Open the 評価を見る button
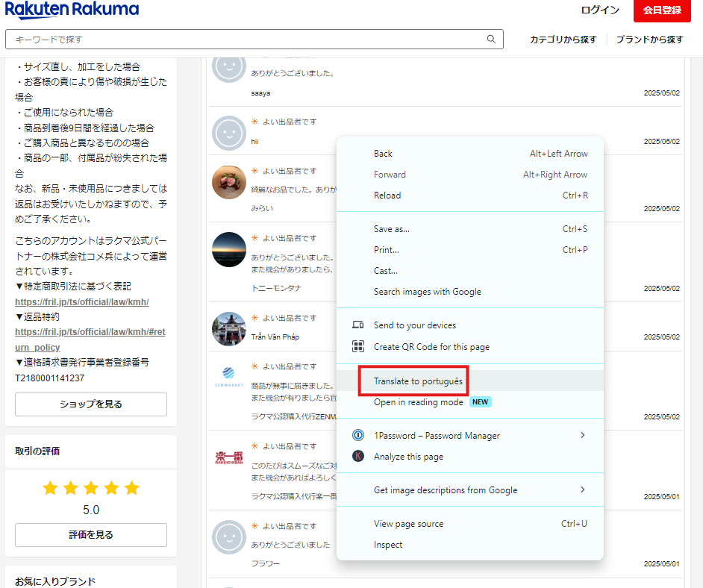This screenshot has width=703, height=588. click(x=91, y=535)
